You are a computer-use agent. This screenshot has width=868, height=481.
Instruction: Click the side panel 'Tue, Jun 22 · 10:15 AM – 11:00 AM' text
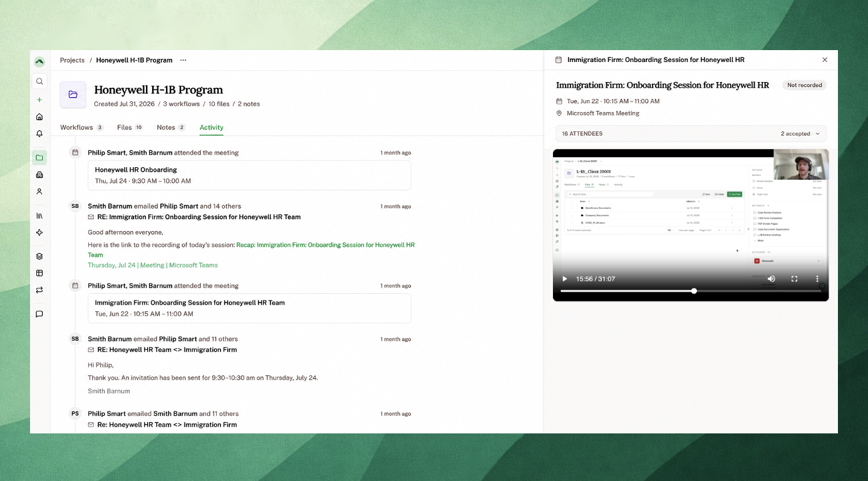coord(613,101)
